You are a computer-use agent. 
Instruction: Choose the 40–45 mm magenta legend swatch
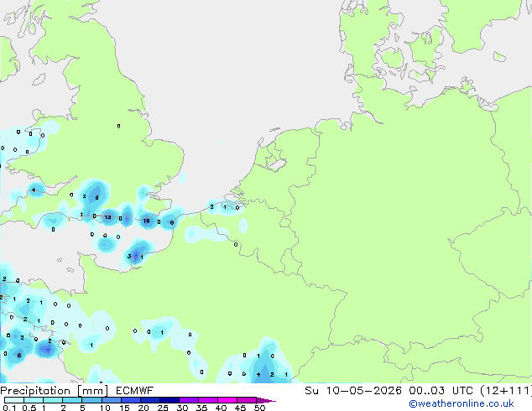(227, 400)
